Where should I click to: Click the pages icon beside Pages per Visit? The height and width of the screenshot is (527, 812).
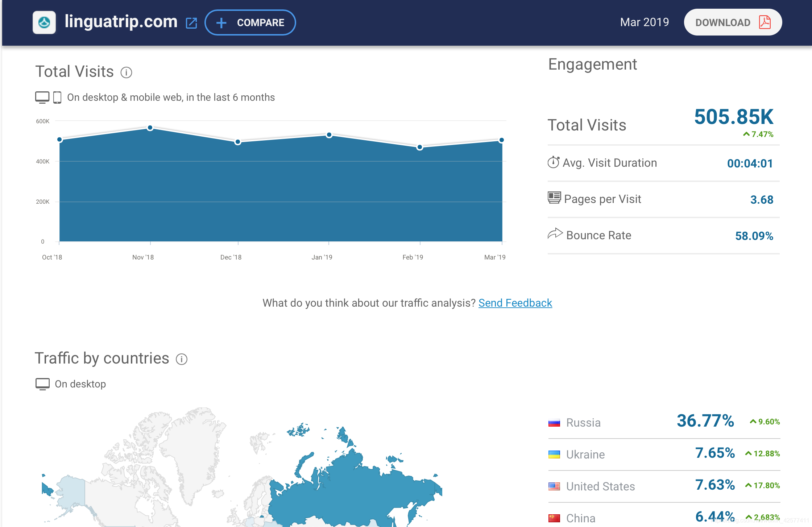tap(554, 198)
